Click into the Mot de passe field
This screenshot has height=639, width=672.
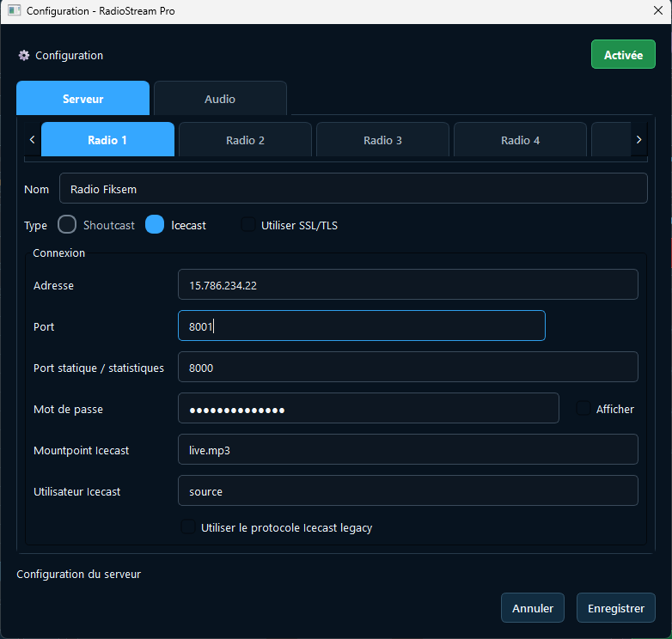point(369,408)
